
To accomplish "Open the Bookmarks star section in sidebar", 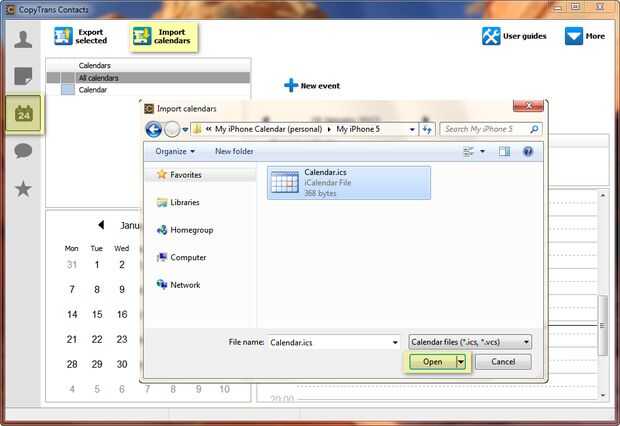I will click(x=23, y=188).
